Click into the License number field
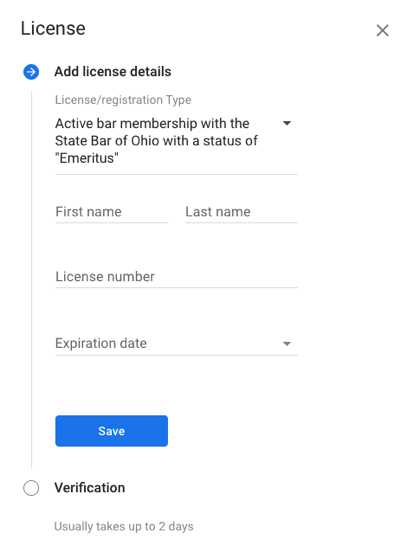The width and height of the screenshot is (412, 552). point(176,277)
